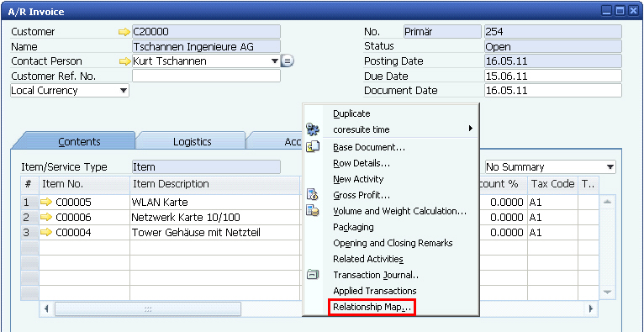Select Applied Transactions in the menu
The height and width of the screenshot is (332, 644).
[375, 291]
